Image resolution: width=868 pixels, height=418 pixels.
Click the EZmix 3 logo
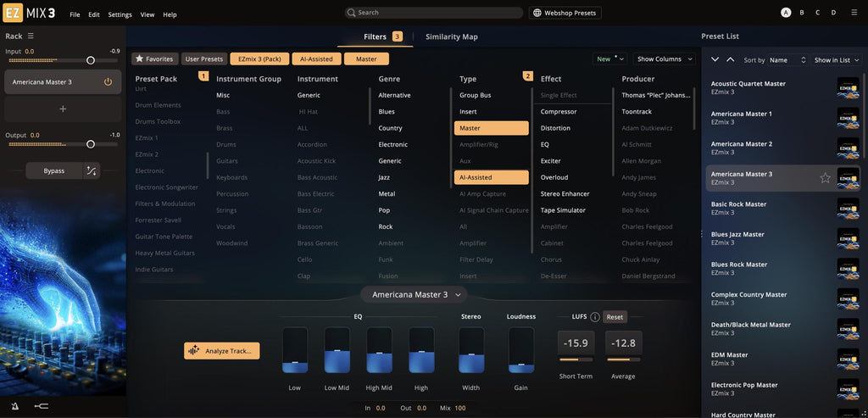point(30,14)
